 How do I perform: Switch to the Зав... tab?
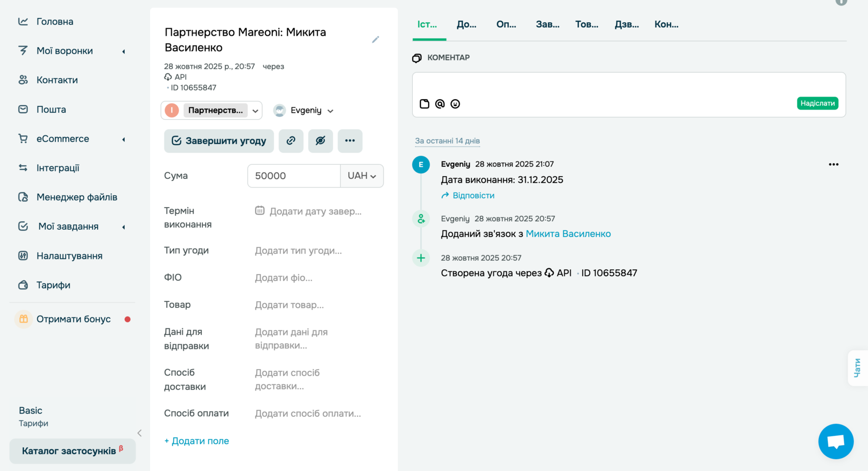[547, 24]
